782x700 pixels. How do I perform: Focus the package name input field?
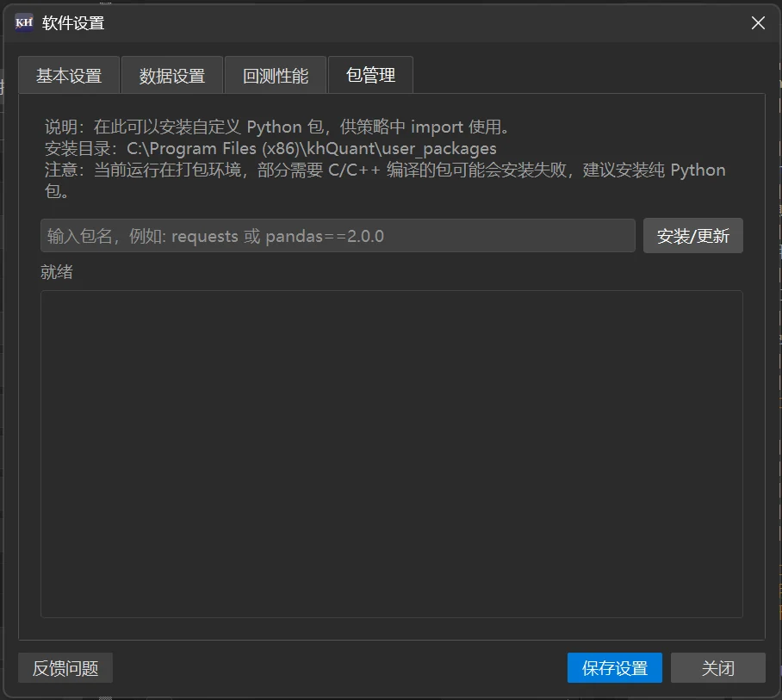click(x=338, y=236)
